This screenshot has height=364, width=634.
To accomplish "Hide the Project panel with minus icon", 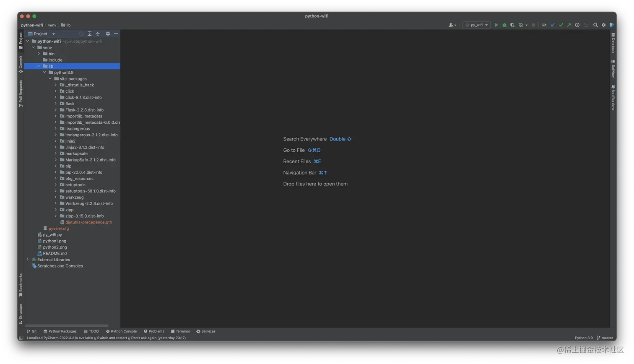I will pyautogui.click(x=116, y=34).
